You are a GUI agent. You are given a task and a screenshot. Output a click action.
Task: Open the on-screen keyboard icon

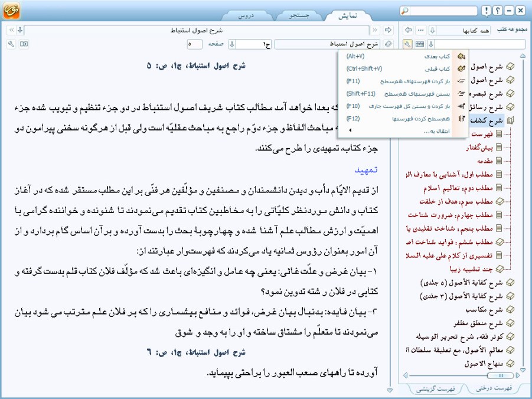click(x=420, y=44)
